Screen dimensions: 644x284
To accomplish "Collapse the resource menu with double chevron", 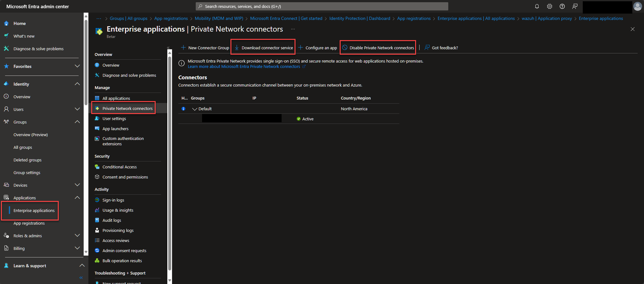I will [x=168, y=48].
